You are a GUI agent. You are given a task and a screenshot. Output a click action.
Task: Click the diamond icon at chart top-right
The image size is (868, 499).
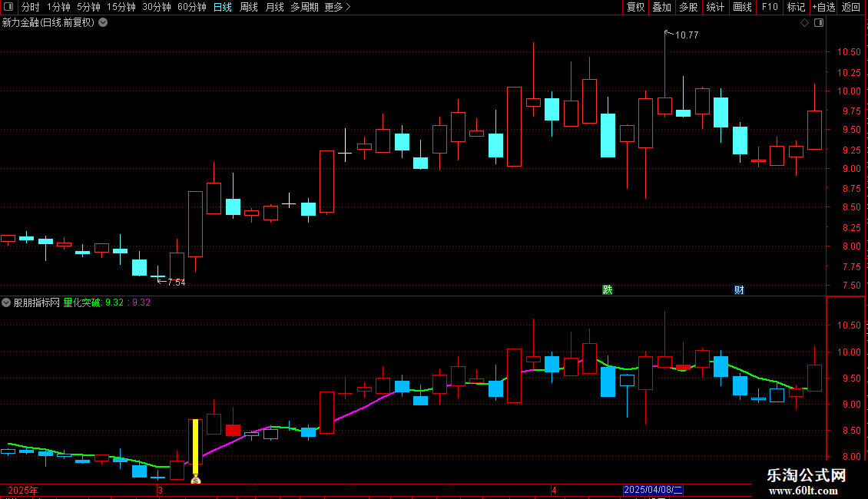[x=805, y=23]
